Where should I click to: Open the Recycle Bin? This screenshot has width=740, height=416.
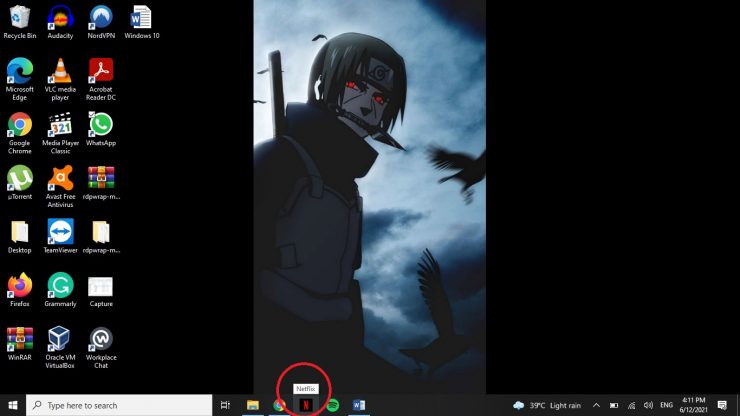pos(19,18)
